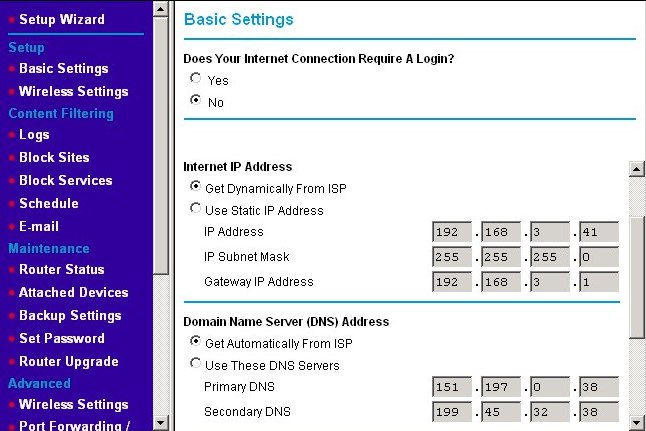
Task: Click Secondary DNS last octet field 38
Action: coord(599,412)
